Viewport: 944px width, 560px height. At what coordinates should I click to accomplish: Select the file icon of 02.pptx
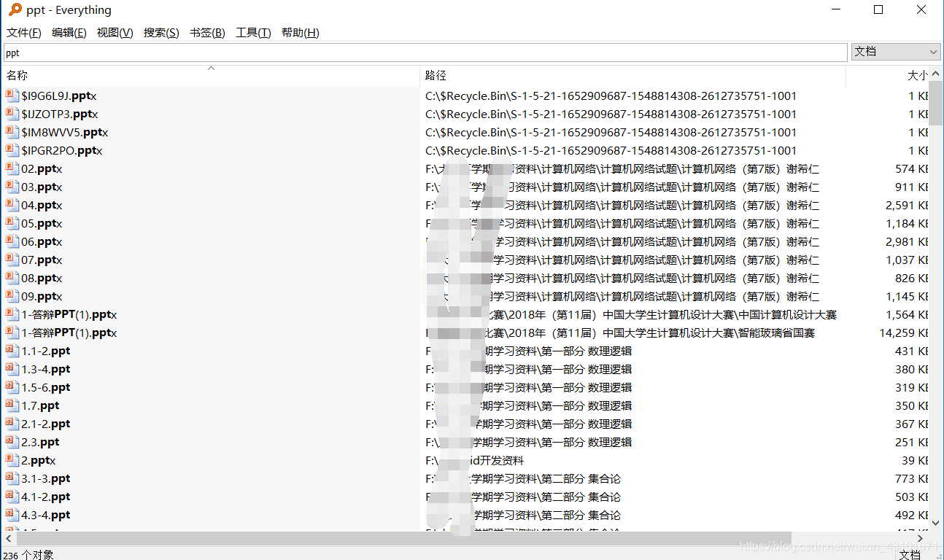[12, 168]
